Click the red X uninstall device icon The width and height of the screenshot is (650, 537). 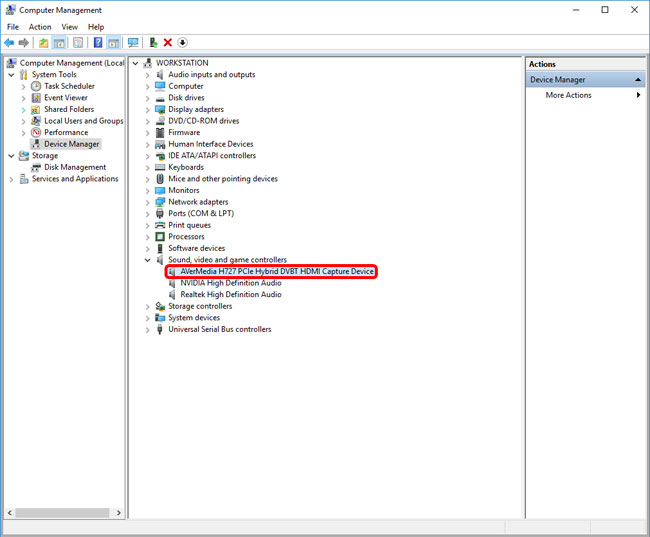pos(167,43)
